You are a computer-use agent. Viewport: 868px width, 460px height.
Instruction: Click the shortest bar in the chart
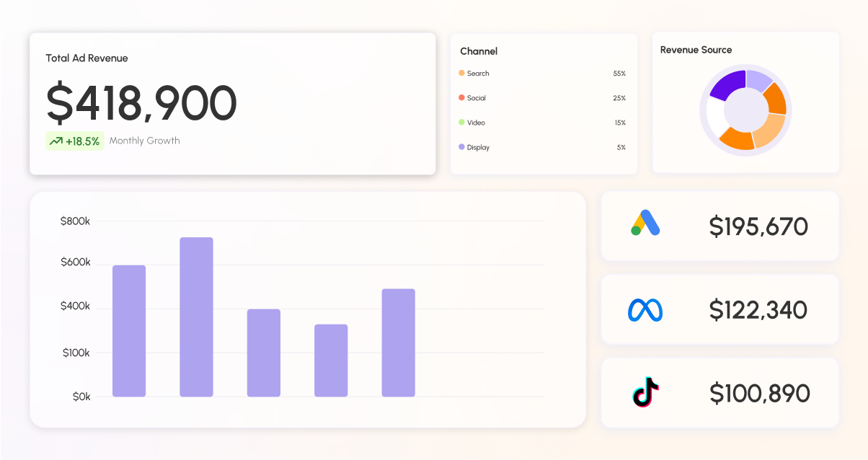click(x=331, y=361)
